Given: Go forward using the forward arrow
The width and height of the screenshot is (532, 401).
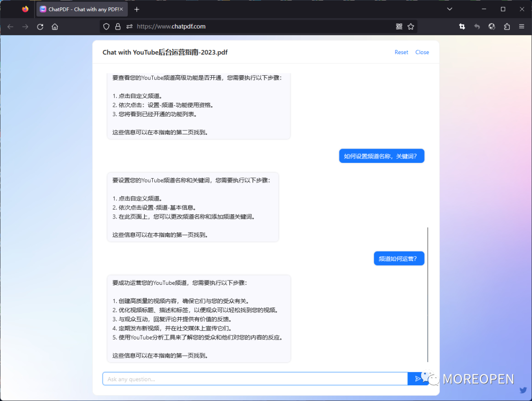Looking at the screenshot, I should click(25, 27).
